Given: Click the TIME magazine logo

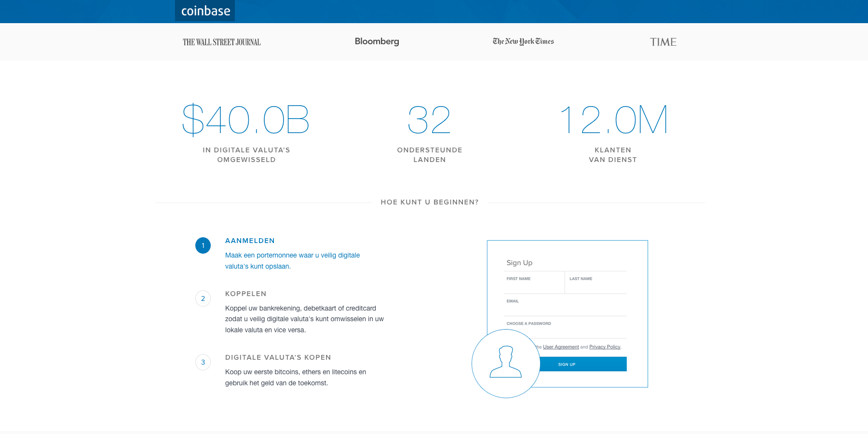Looking at the screenshot, I should 663,42.
